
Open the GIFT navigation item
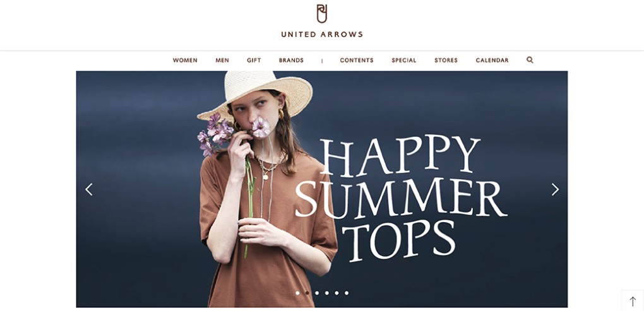254,61
